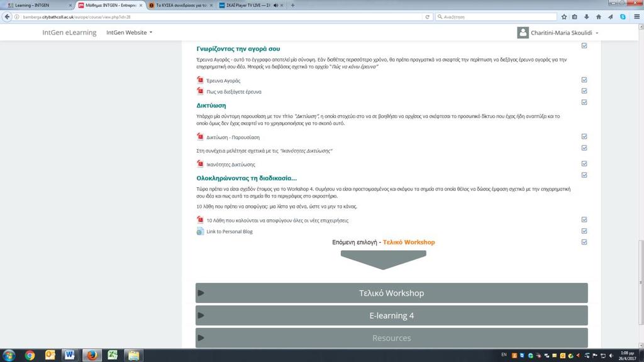
Task: Toggle completion checkbox for Δικτύωση heading
Action: pyautogui.click(x=584, y=102)
